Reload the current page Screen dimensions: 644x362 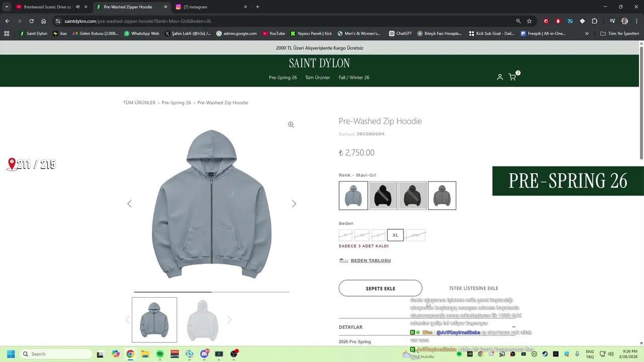pyautogui.click(x=31, y=21)
